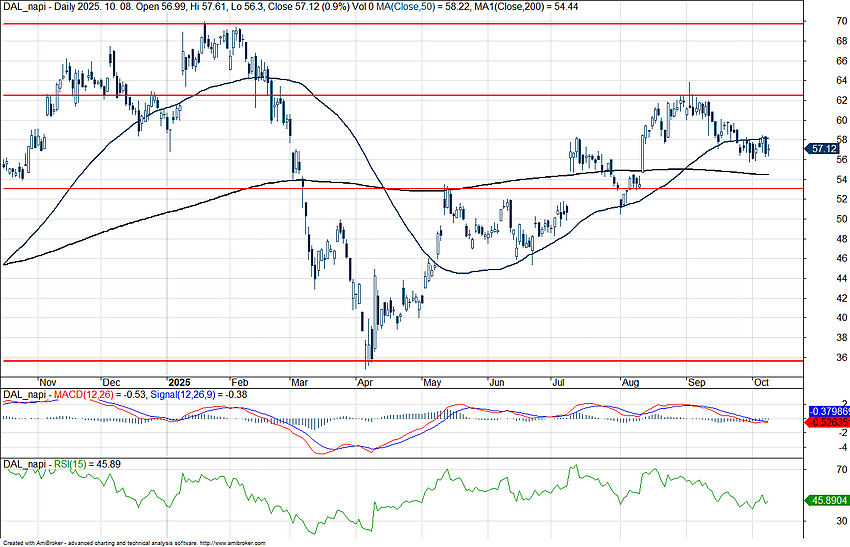Click the Nov month label on time axis
This screenshot has width=850, height=547.
pos(49,382)
